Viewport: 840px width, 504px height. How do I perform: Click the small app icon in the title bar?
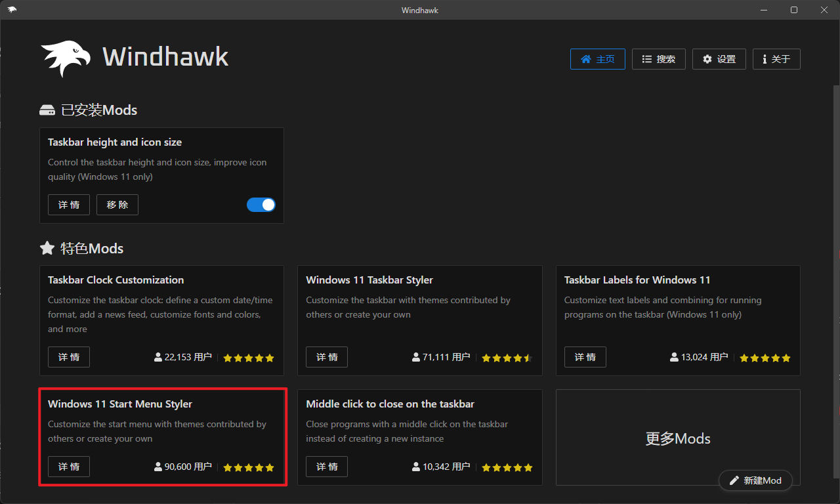click(x=12, y=10)
